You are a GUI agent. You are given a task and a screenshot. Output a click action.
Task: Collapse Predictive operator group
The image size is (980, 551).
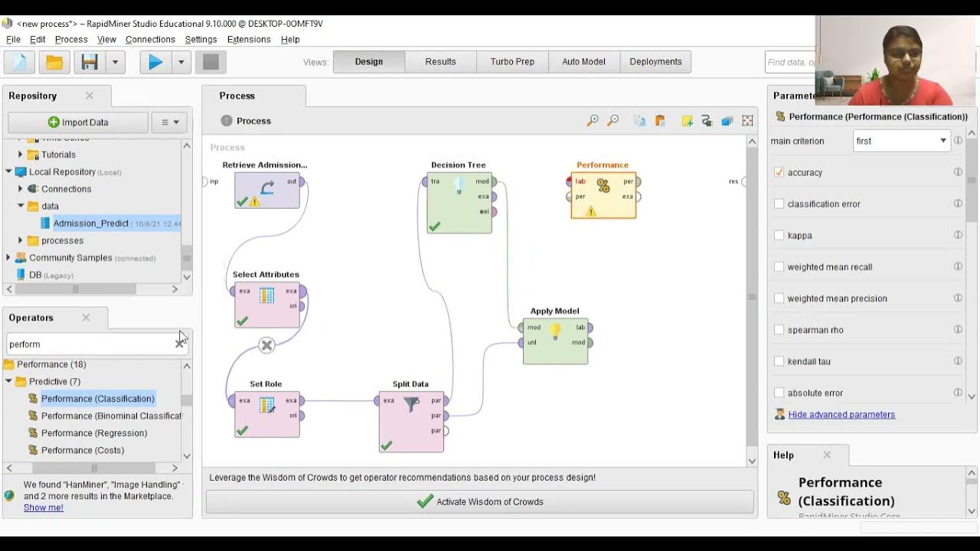(8, 381)
